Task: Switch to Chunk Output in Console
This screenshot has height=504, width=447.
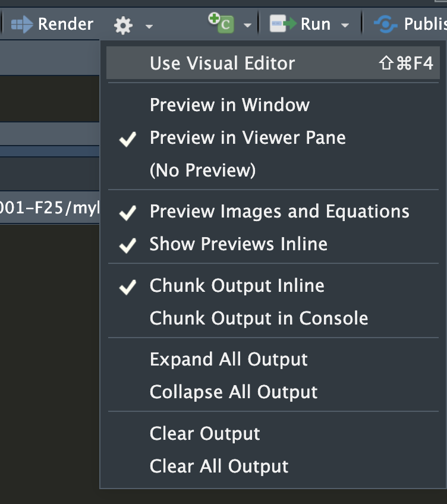Action: click(259, 319)
